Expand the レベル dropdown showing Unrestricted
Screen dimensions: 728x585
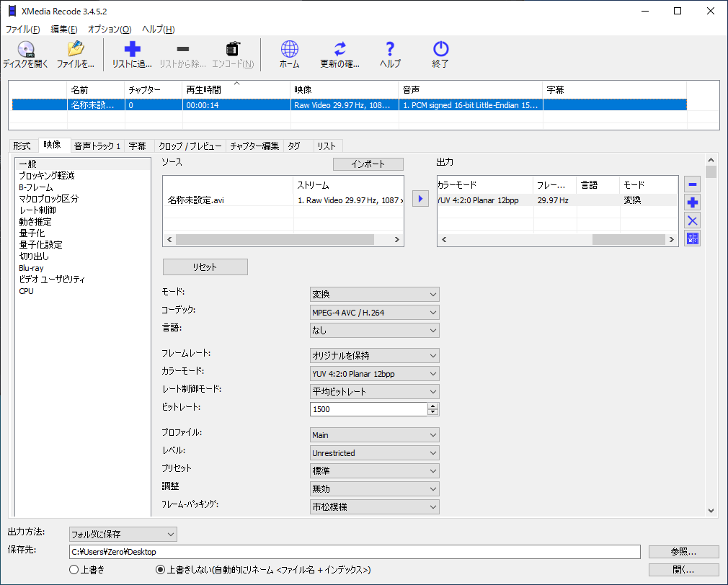tap(374, 452)
